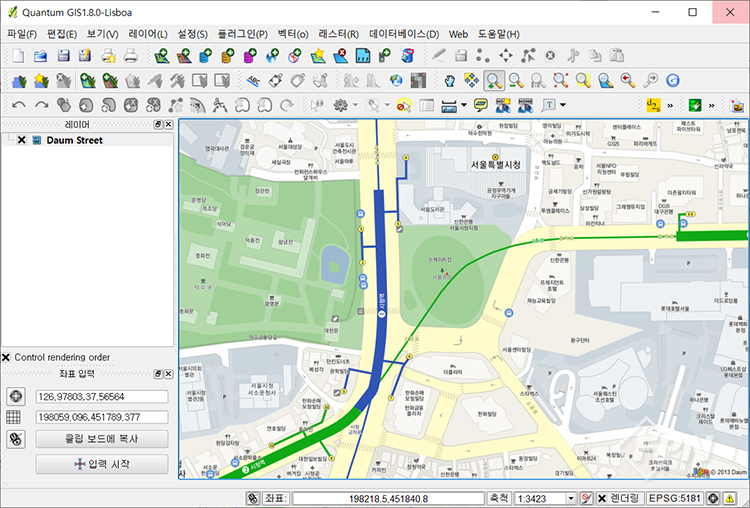Image resolution: width=750 pixels, height=508 pixels.
Task: Open the 레이어(L) menu
Action: [x=148, y=34]
